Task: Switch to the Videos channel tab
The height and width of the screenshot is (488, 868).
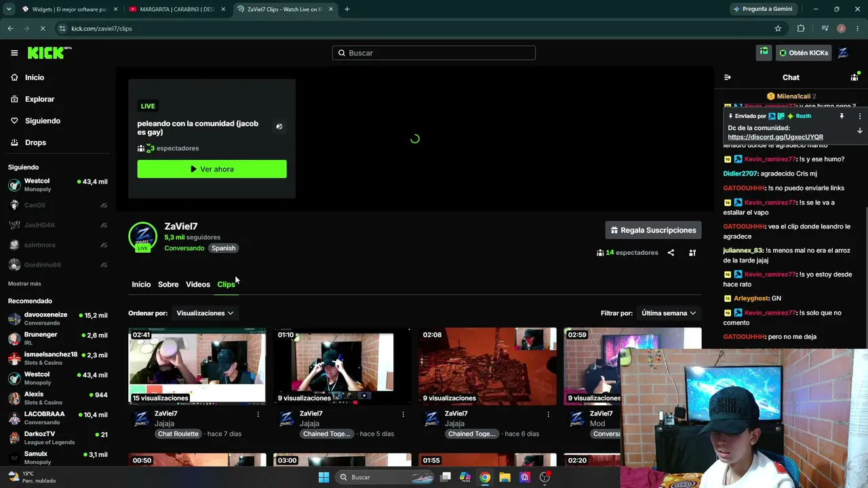Action: coord(198,285)
